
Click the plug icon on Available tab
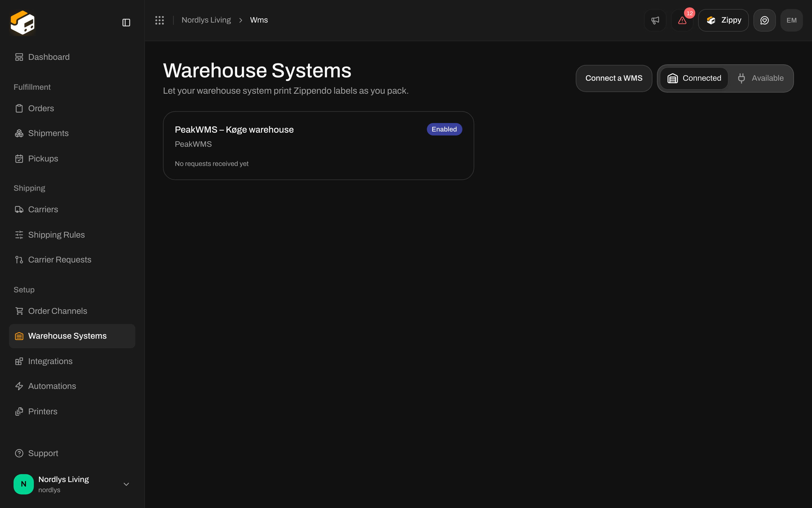tap(742, 78)
